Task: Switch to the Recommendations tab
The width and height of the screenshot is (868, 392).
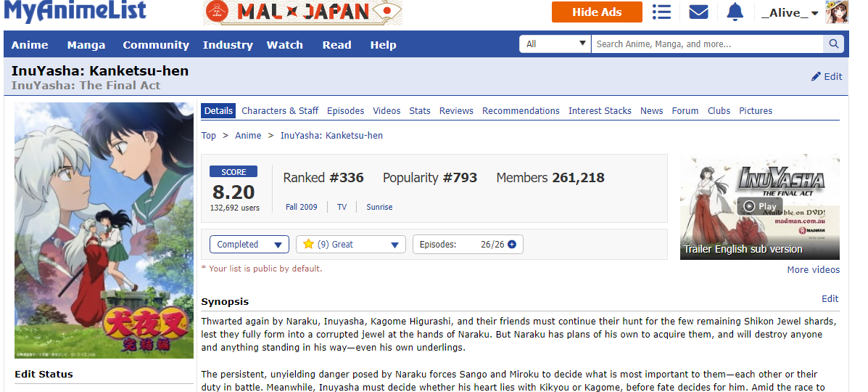Action: tap(521, 110)
